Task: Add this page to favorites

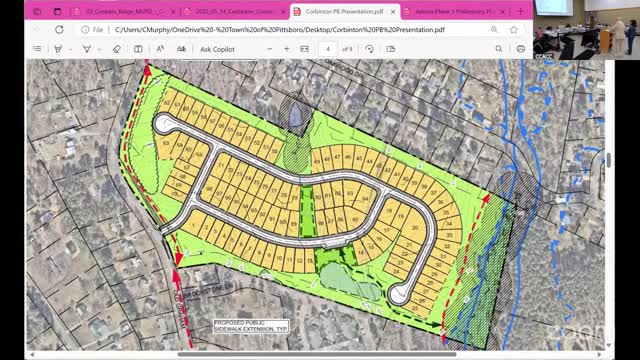Action: pos(514,29)
